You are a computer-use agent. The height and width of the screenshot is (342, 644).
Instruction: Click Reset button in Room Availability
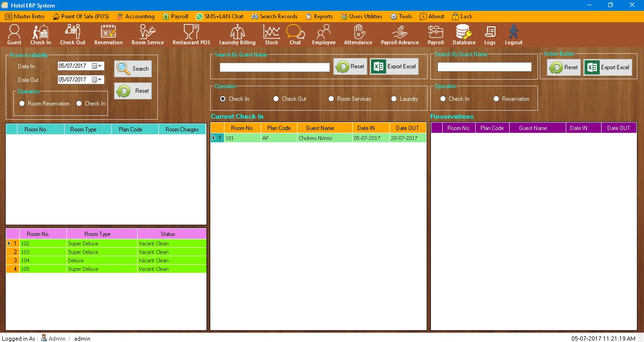tap(133, 91)
